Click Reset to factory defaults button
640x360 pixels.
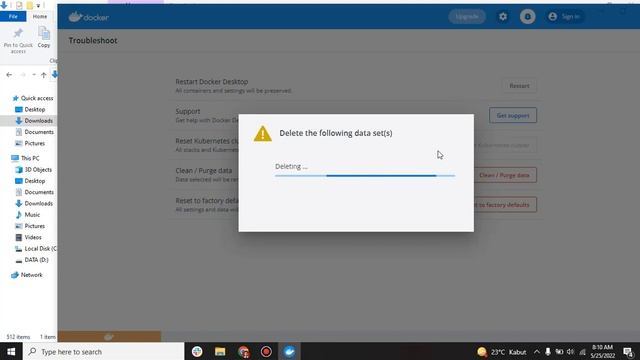(x=505, y=204)
